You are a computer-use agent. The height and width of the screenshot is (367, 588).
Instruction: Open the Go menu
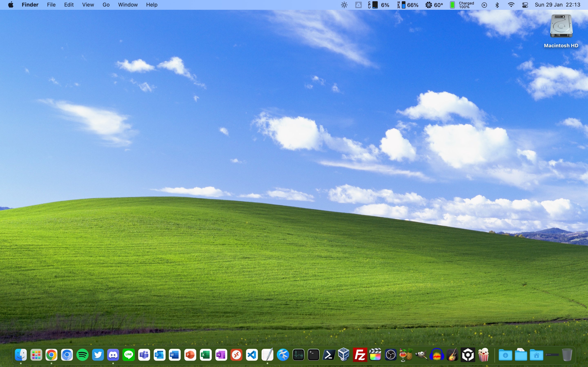coord(106,5)
